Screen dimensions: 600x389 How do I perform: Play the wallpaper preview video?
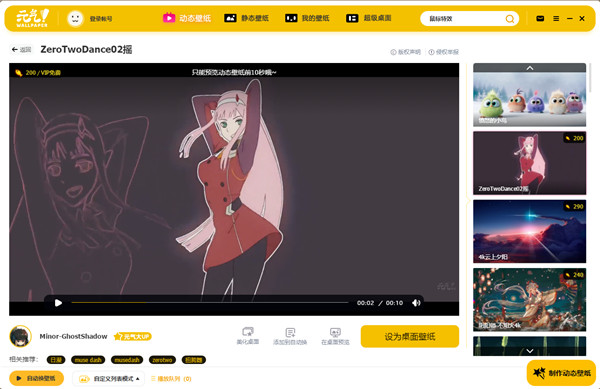click(58, 303)
